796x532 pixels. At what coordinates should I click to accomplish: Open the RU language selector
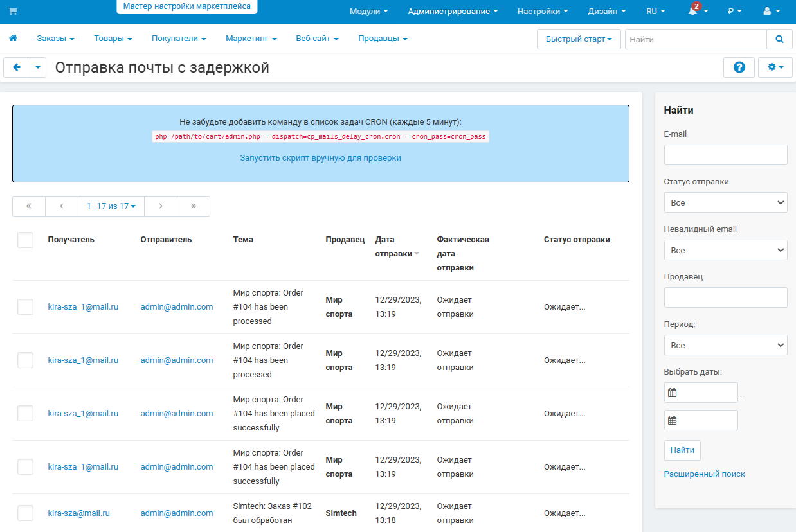[656, 12]
